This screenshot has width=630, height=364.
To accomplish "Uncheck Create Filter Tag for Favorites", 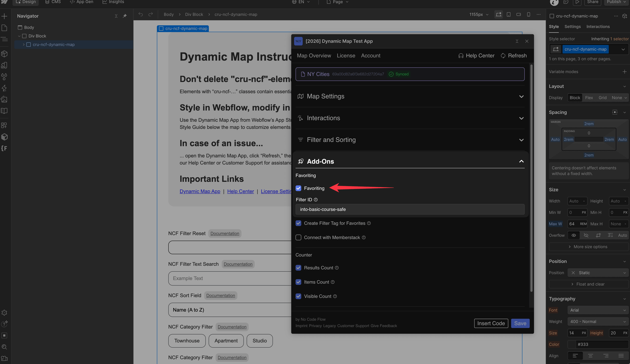I will (299, 223).
